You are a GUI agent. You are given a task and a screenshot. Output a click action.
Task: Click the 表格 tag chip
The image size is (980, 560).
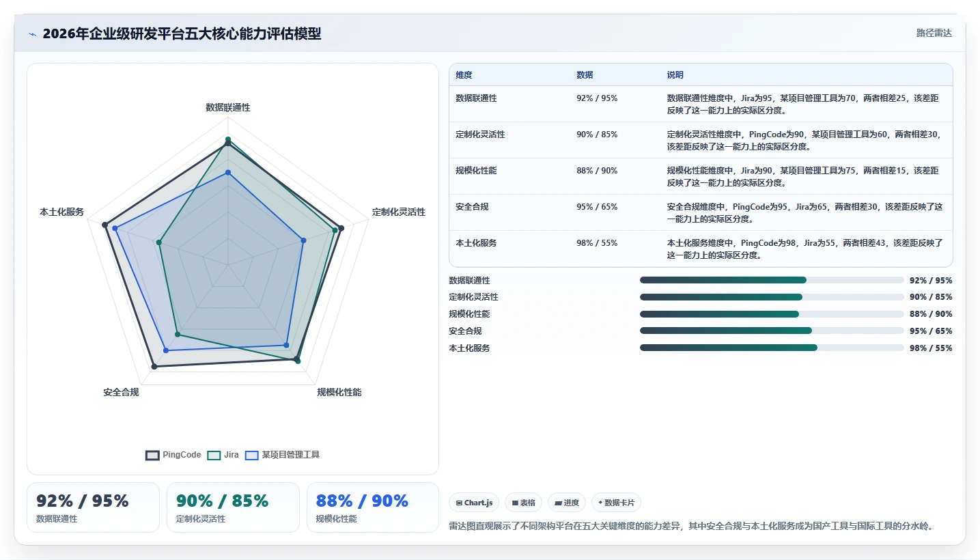coord(524,503)
